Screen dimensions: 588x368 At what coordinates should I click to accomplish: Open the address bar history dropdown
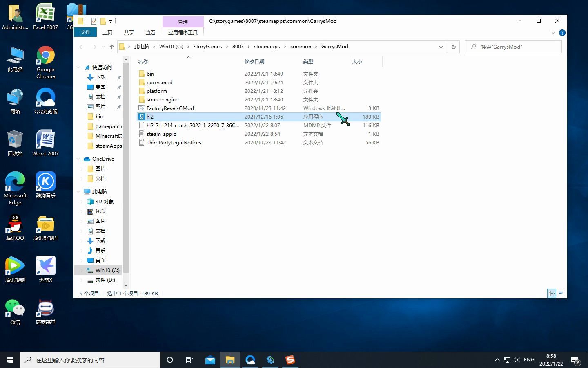coord(441,47)
